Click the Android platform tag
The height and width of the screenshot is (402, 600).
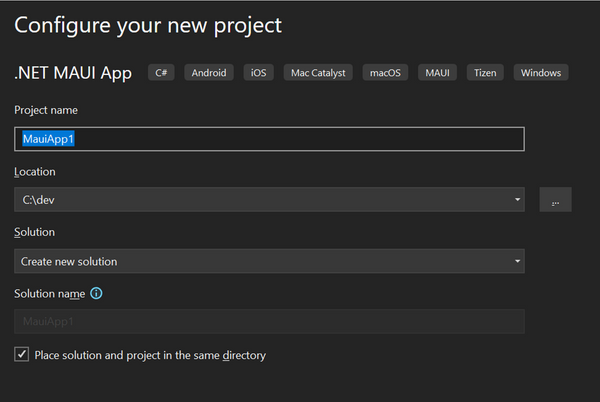pos(209,73)
